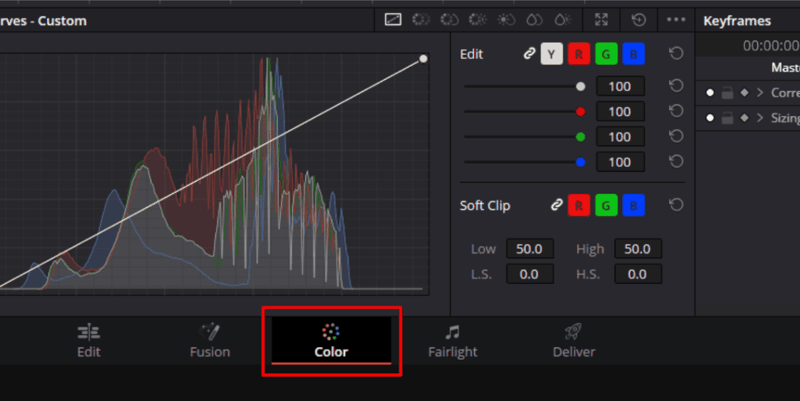Toggle Edit channel link icon
This screenshot has width=800, height=401.
pos(530,54)
